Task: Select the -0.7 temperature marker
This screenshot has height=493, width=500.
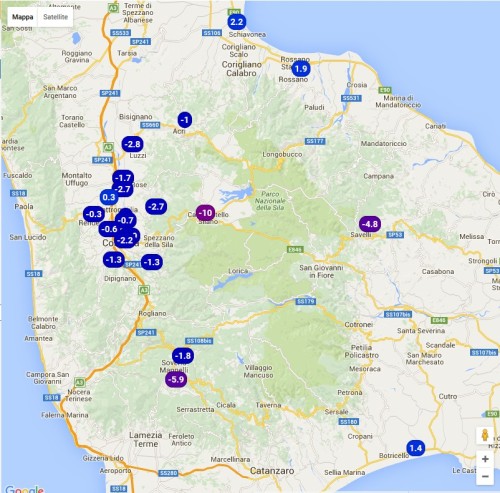Action: tap(126, 220)
